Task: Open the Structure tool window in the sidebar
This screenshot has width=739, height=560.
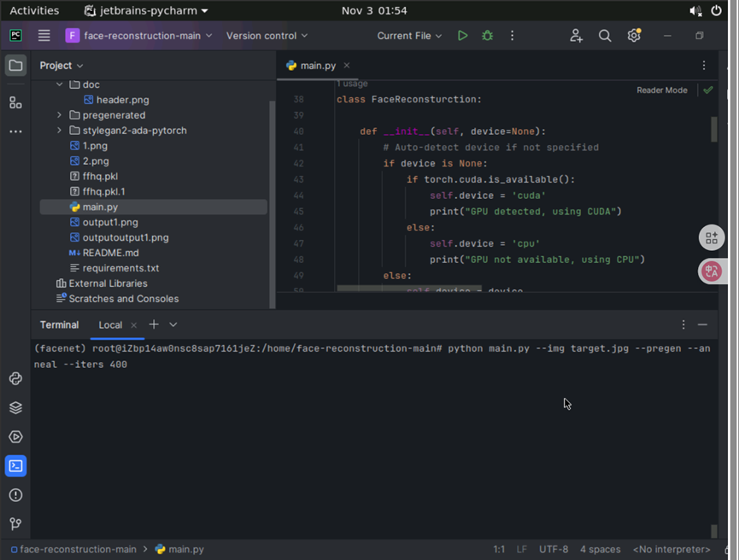Action: tap(15, 102)
